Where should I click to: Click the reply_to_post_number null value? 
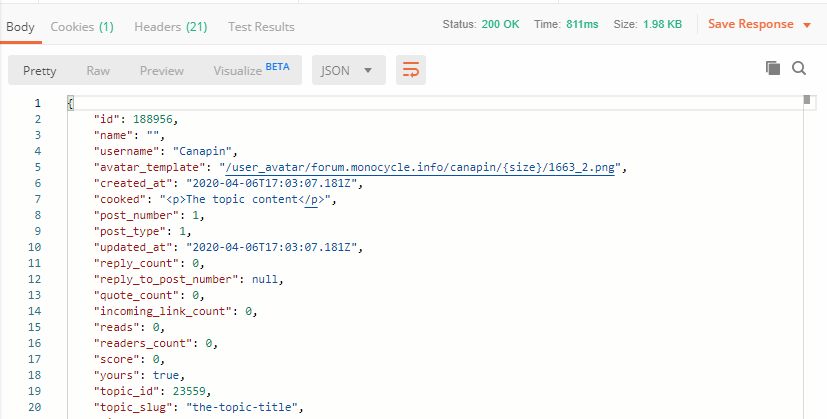[265, 279]
